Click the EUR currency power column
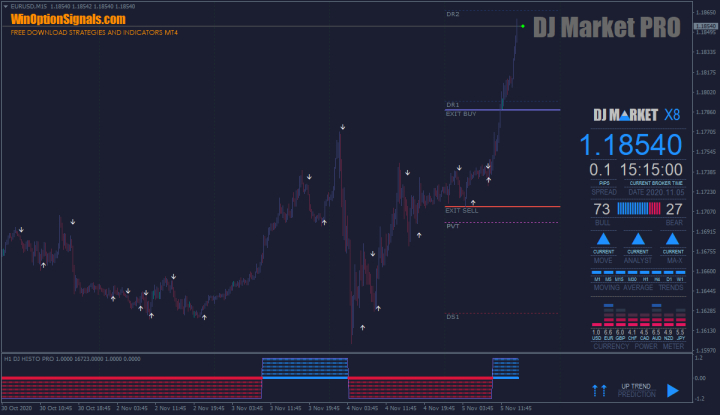 [608, 315]
